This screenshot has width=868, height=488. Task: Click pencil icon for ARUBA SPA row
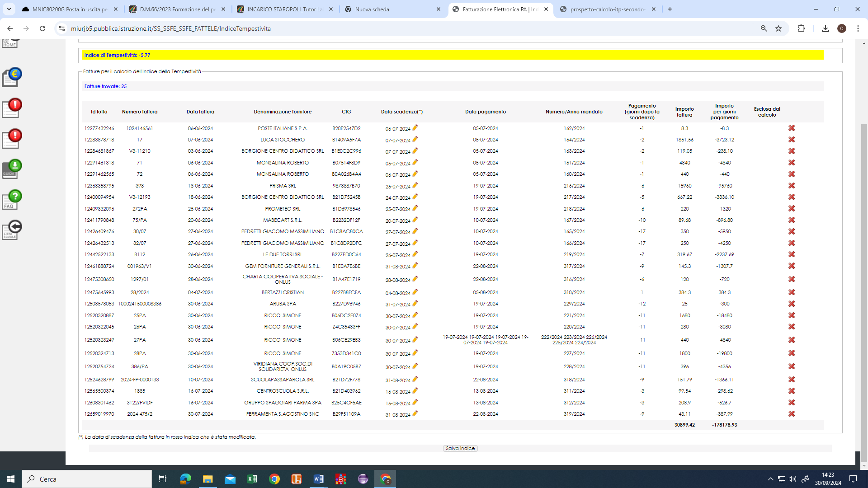pyautogui.click(x=415, y=303)
